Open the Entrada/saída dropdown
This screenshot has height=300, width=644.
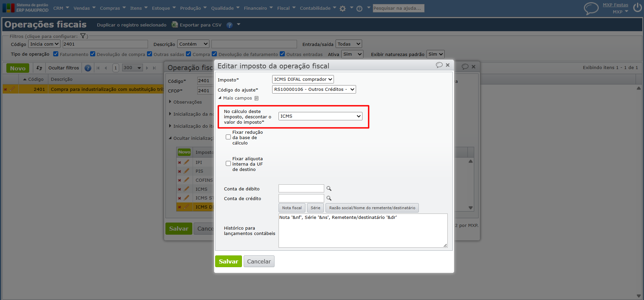click(x=349, y=44)
